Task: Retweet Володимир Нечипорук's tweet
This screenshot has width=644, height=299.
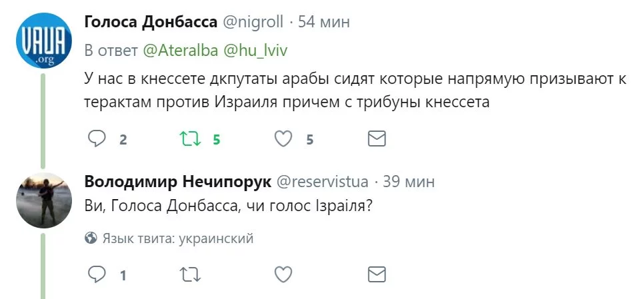Action: click(190, 274)
